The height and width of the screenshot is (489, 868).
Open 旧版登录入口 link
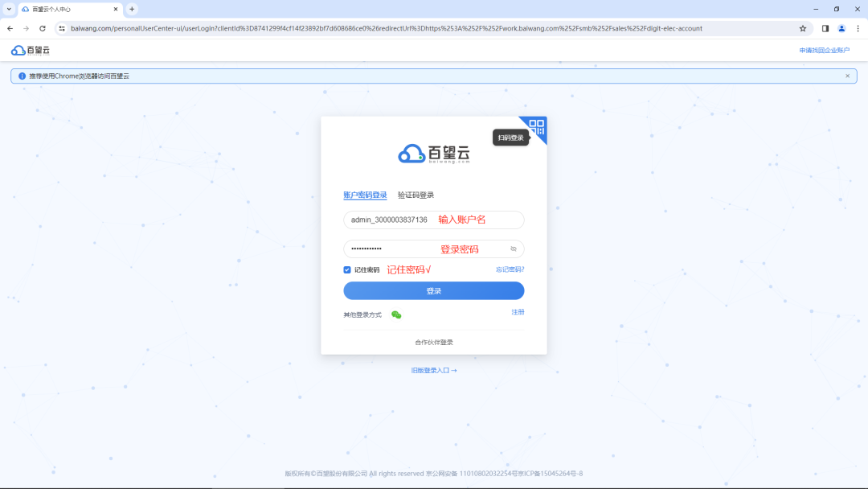(433, 371)
